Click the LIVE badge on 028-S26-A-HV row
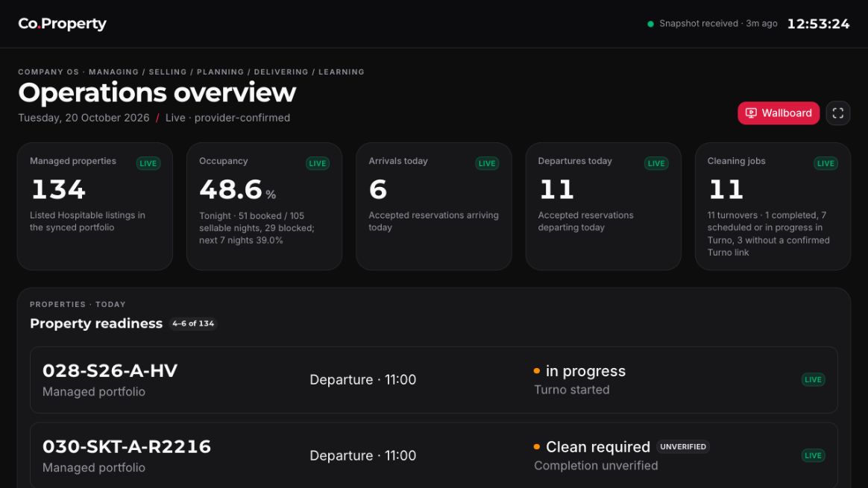This screenshot has width=868, height=488. (x=813, y=379)
